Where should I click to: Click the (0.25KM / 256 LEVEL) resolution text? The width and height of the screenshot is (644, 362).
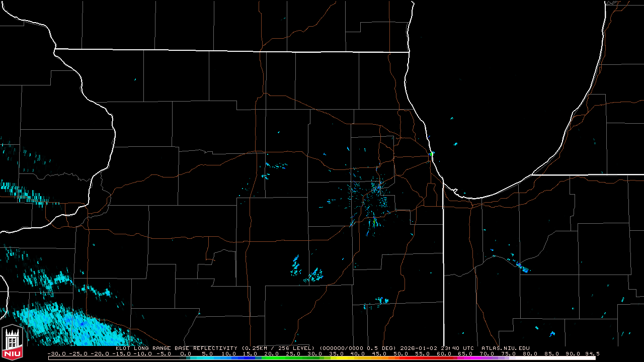(x=279, y=348)
